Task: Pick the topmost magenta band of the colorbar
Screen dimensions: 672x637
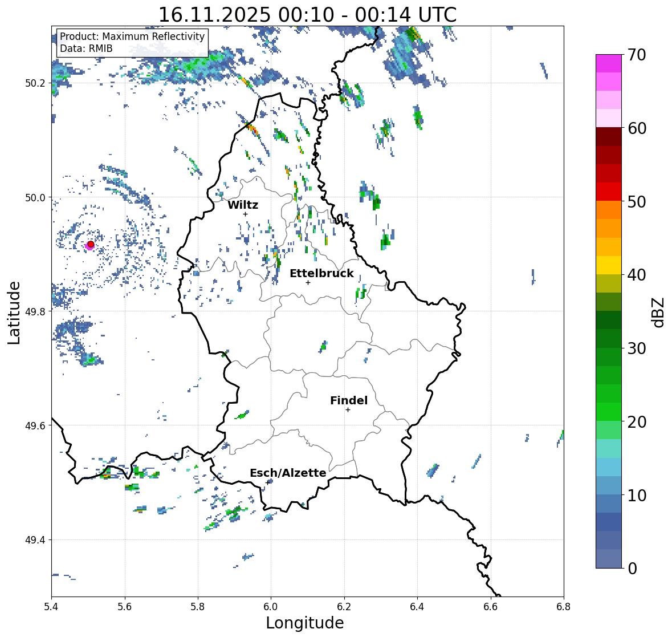Action: pos(609,63)
